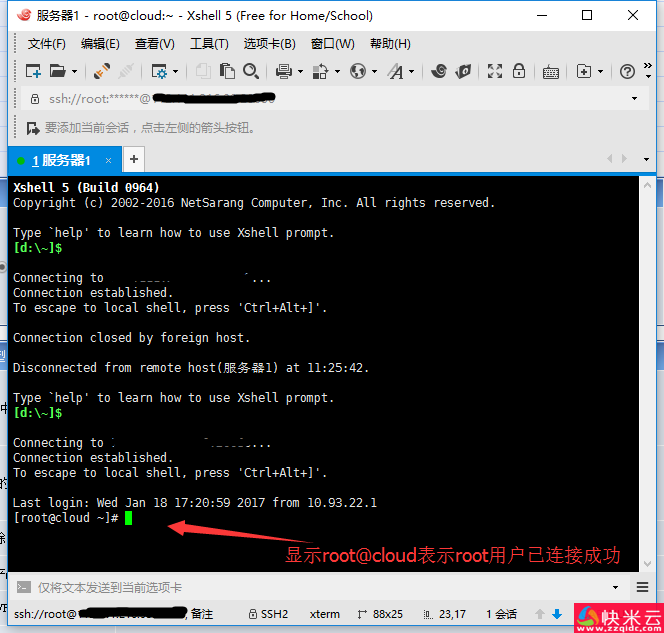Open the font letter A icon
The image size is (664, 633).
(x=396, y=71)
